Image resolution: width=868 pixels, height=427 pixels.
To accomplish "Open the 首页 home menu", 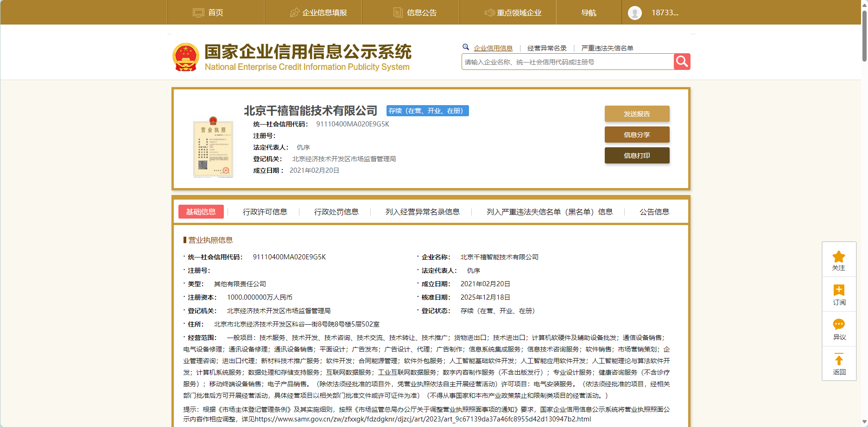I will tap(215, 13).
